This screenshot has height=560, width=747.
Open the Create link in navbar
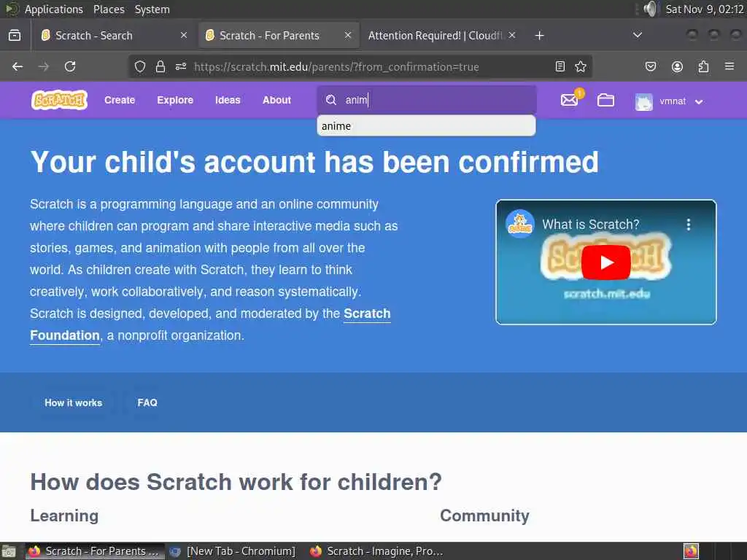click(x=120, y=100)
